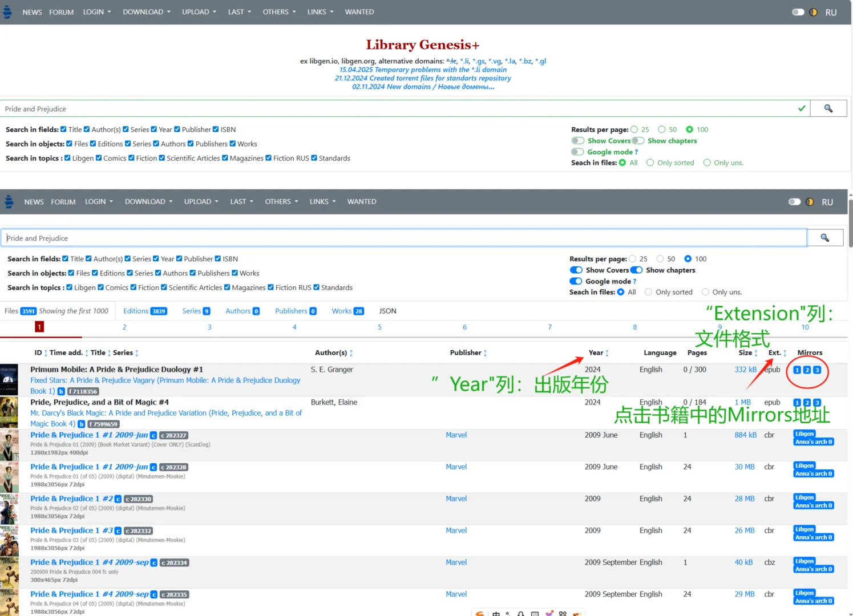The image size is (853, 616).
Task: Click the magnifier button beside the green checkmark
Action: coord(828,108)
